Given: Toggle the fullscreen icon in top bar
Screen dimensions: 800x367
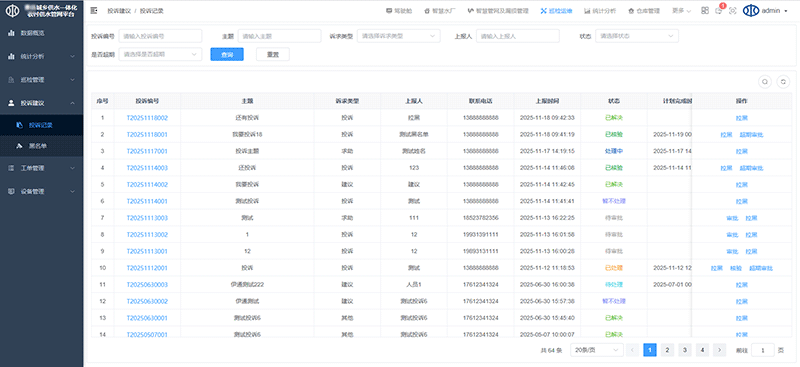Looking at the screenshot, I should pos(733,11).
